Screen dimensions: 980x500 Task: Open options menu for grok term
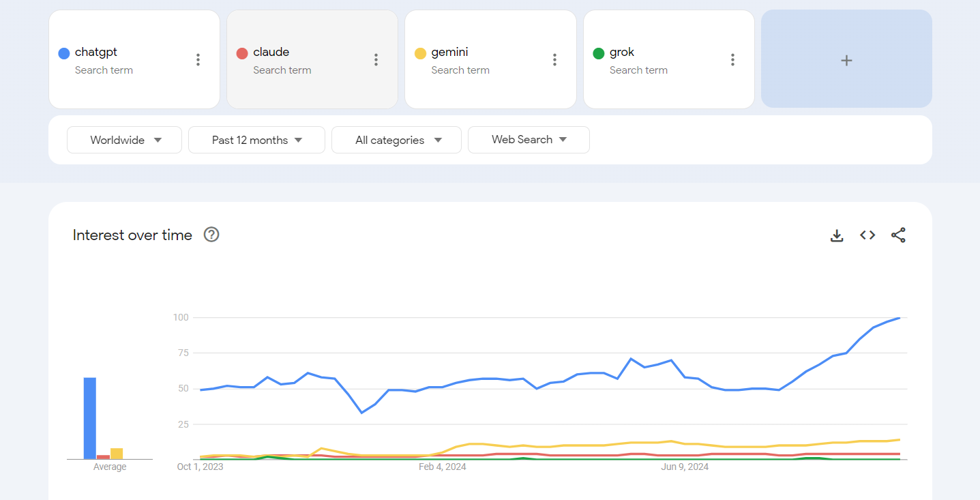point(732,60)
